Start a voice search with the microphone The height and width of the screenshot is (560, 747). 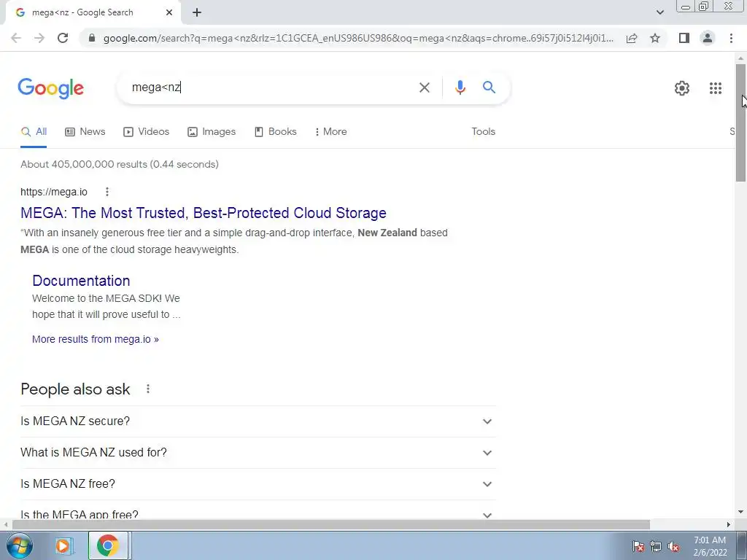coord(460,87)
